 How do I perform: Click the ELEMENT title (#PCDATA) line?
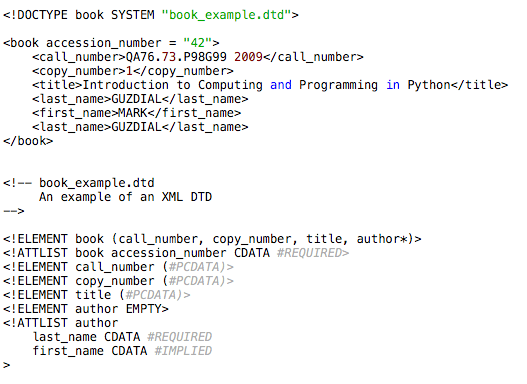click(x=96, y=295)
